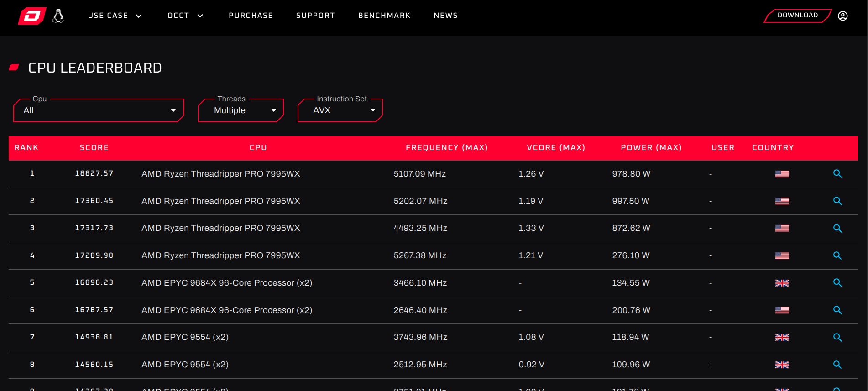
Task: Click AMD EPYC 9554 (x2) in rank 7 row
Action: [185, 337]
